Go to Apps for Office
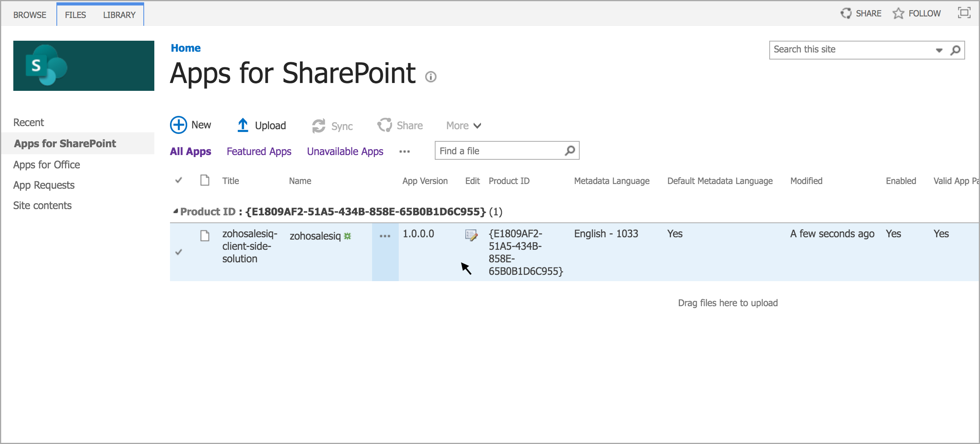The height and width of the screenshot is (444, 980). click(x=47, y=165)
